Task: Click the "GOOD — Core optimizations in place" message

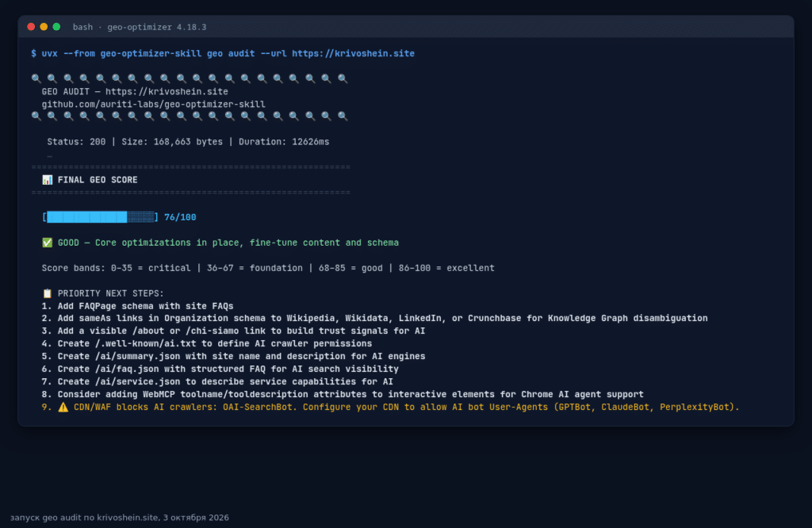Action: [x=228, y=243]
